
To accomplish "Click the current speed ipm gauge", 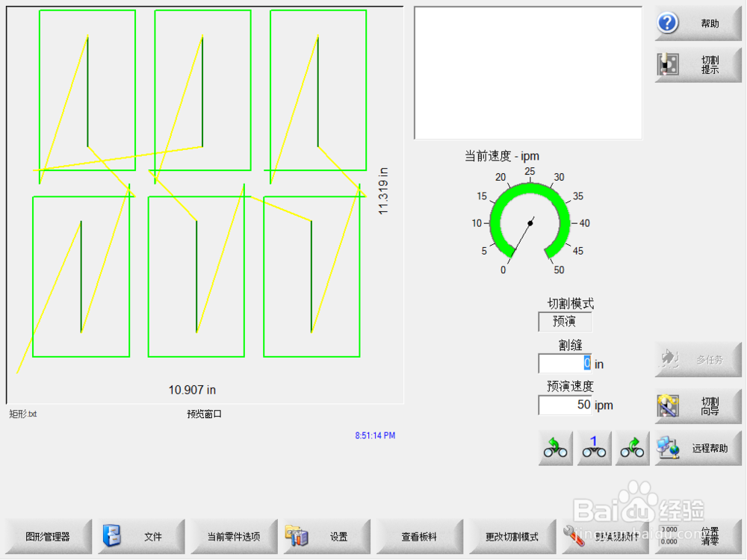I will click(530, 223).
